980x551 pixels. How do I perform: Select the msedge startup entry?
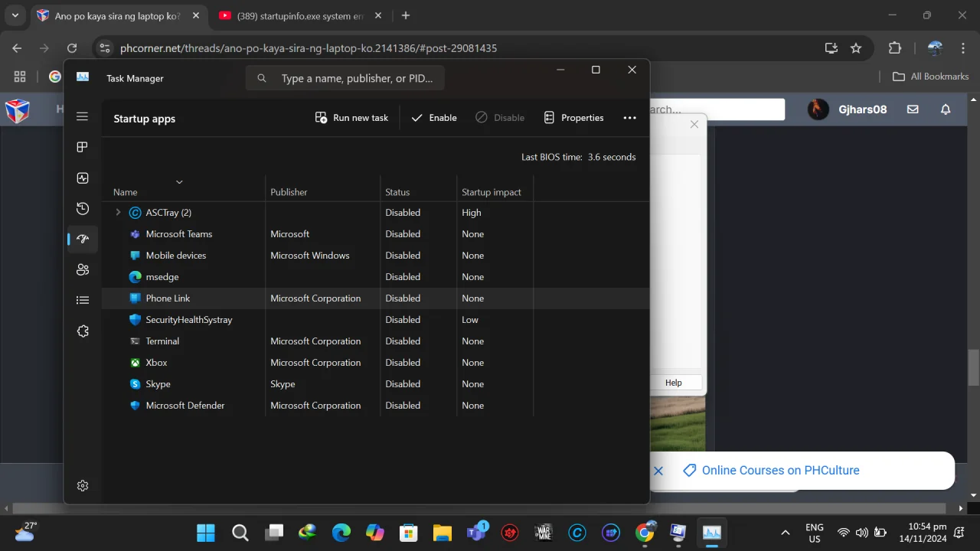point(375,277)
